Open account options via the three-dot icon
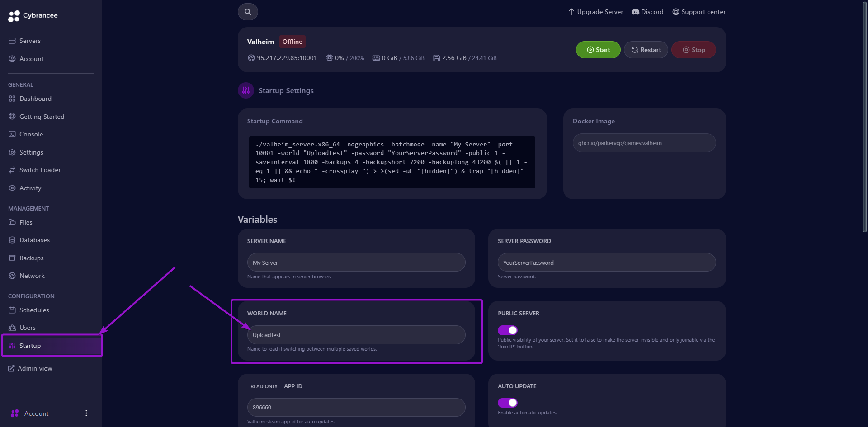 (x=86, y=413)
